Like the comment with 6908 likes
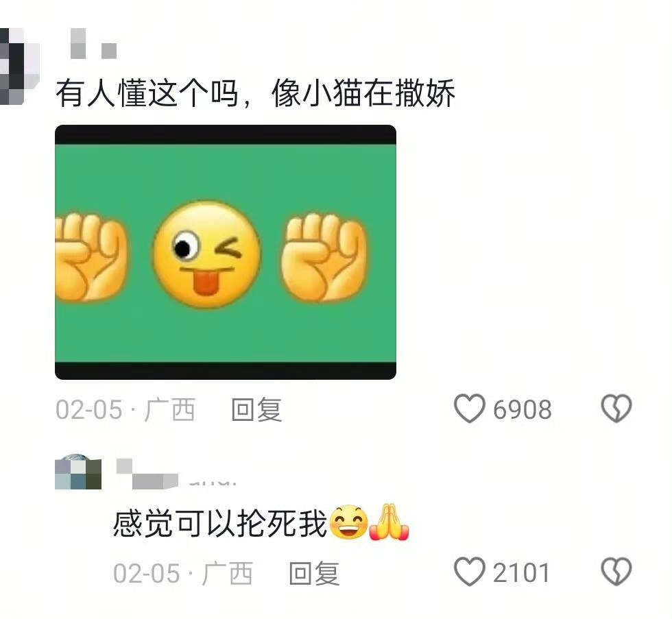 (x=470, y=409)
